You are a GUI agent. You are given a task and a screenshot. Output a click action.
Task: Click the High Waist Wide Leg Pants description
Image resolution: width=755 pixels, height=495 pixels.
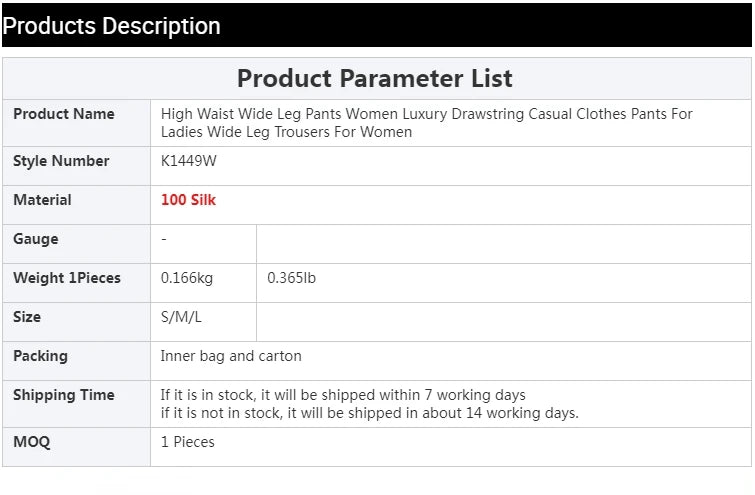426,123
